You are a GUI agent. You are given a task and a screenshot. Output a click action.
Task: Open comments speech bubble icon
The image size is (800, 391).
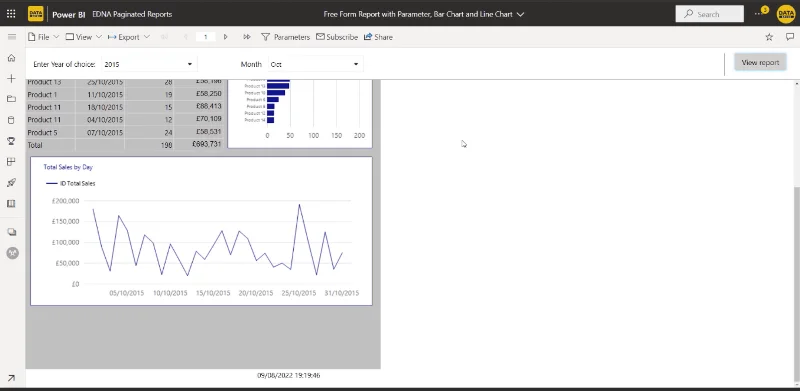790,37
